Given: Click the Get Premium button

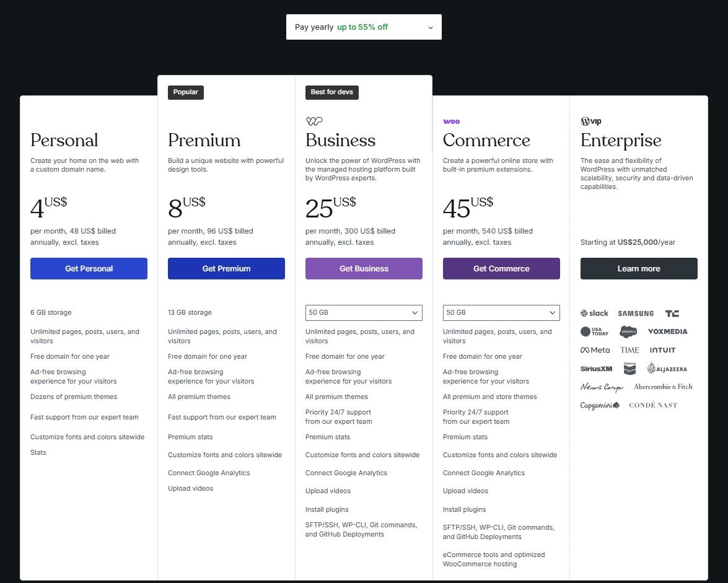Looking at the screenshot, I should click(226, 269).
